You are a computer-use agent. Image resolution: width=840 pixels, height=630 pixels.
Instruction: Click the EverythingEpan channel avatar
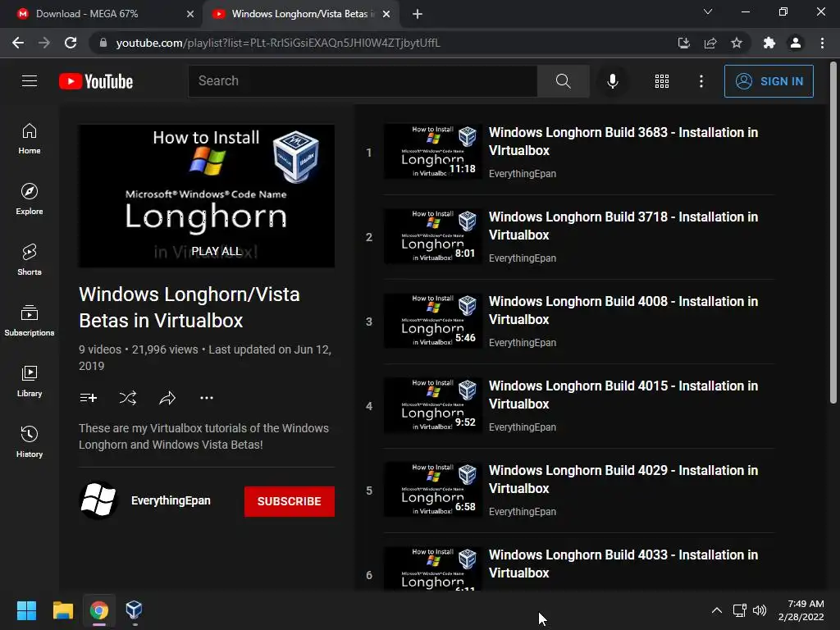pyautogui.click(x=98, y=500)
